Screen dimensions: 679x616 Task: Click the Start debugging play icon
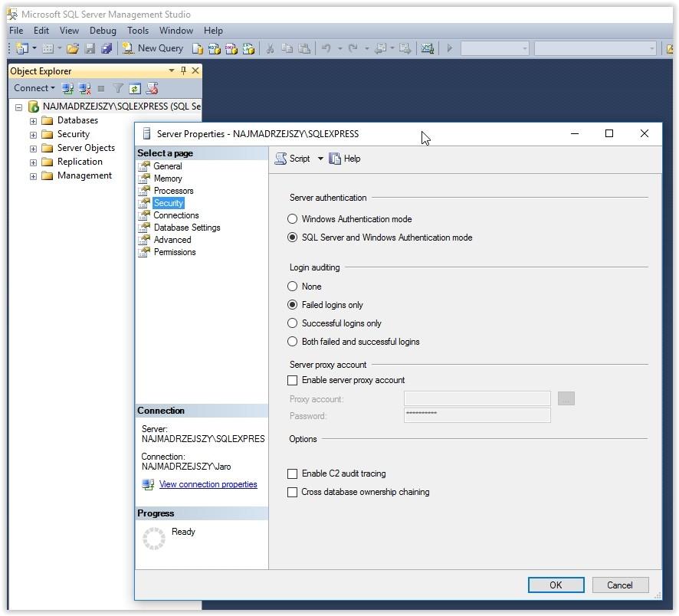450,48
